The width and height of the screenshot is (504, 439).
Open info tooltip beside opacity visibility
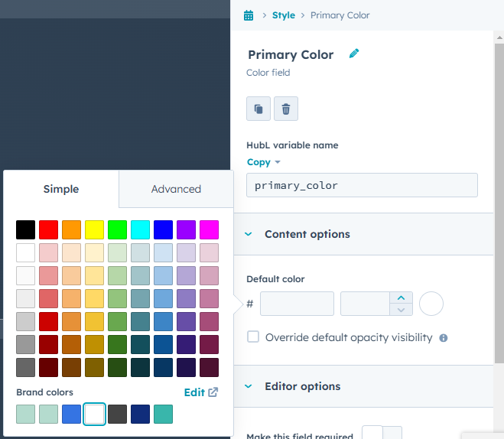pos(444,338)
